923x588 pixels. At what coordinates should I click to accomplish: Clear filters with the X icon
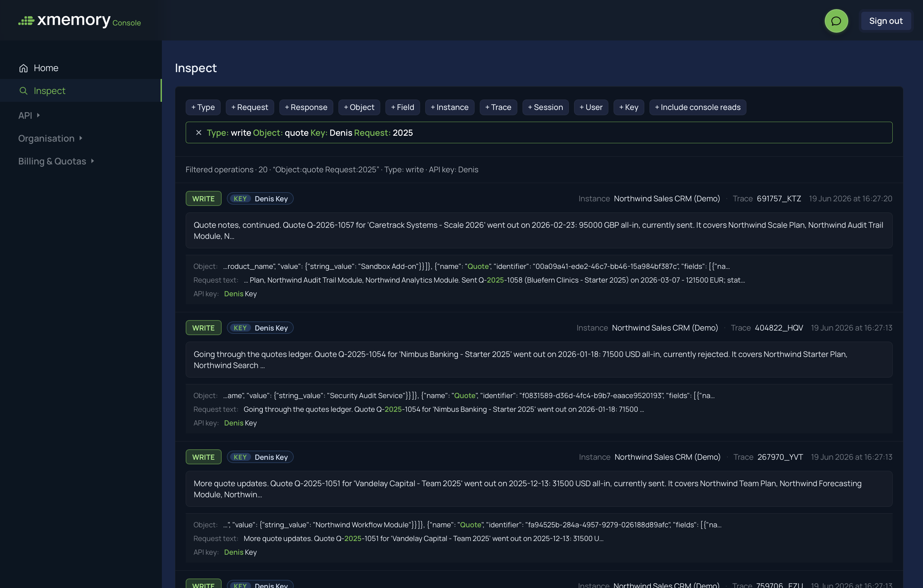point(198,132)
